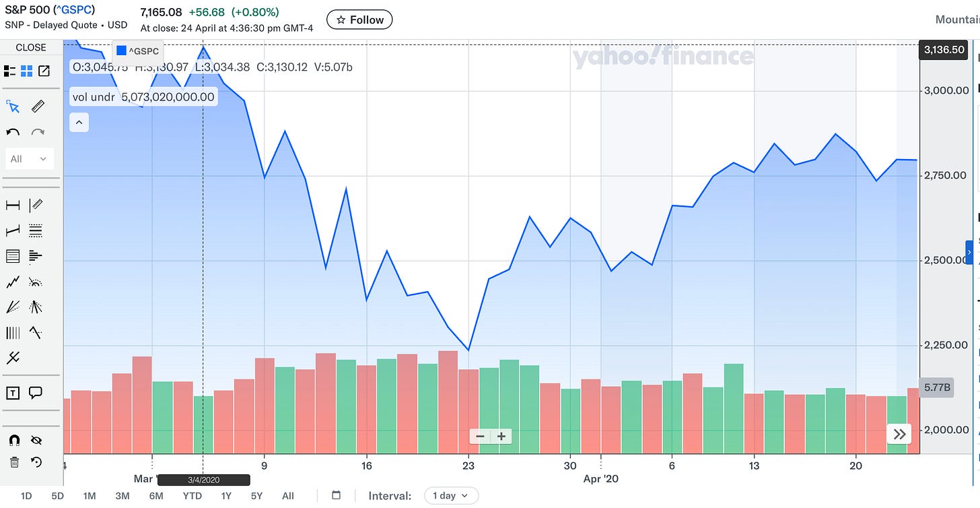
Task: Select the ruler measure tool
Action: (x=38, y=106)
